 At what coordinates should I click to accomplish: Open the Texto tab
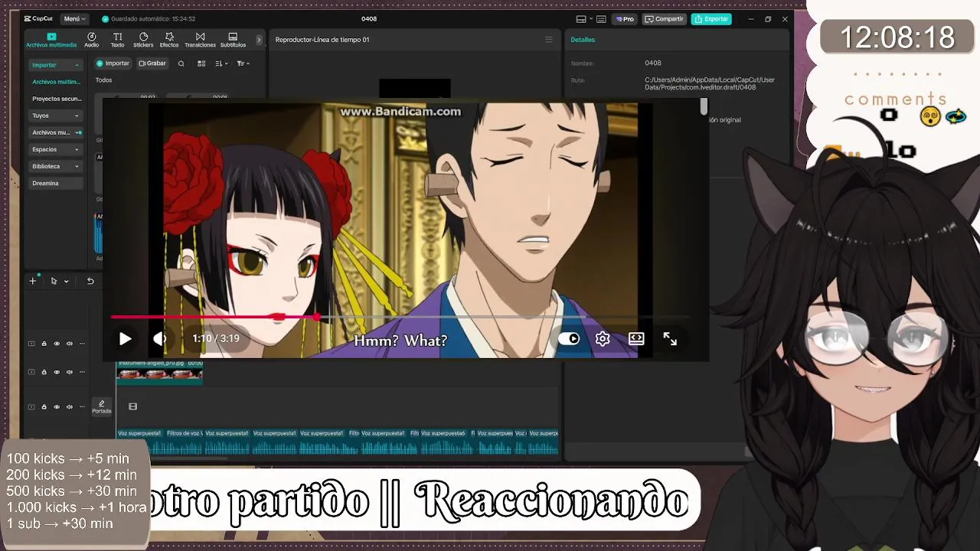[117, 41]
